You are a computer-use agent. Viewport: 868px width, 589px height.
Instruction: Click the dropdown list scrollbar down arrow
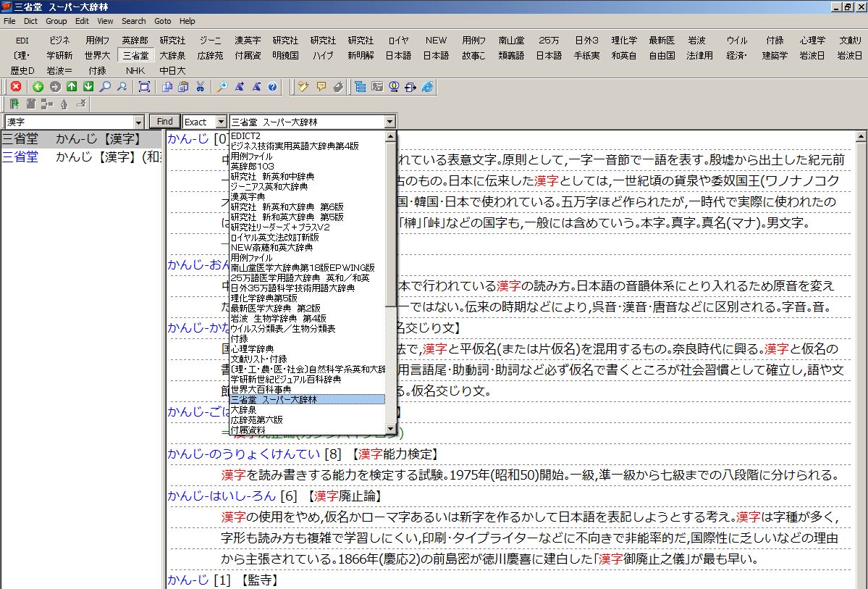pyautogui.click(x=390, y=430)
